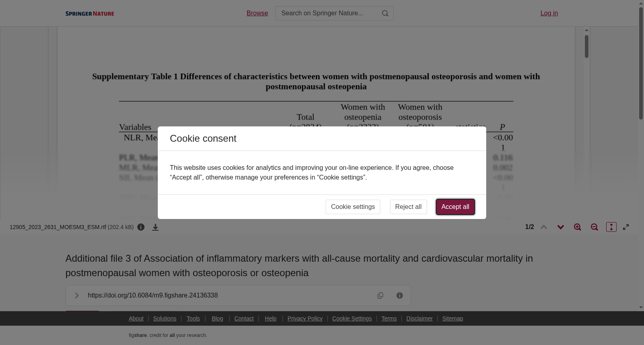Open Cookie settings in dialog
This screenshot has height=345, width=644.
point(353,207)
